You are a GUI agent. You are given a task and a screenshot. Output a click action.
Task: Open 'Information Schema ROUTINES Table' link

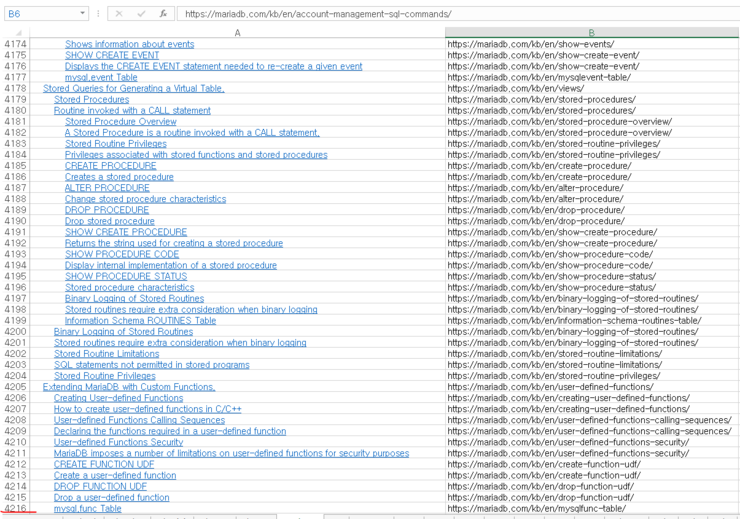coord(140,320)
